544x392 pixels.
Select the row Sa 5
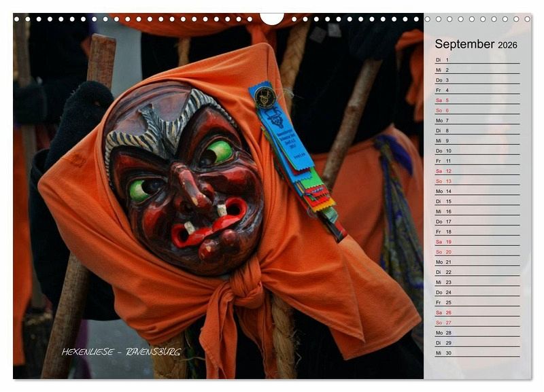click(x=477, y=100)
